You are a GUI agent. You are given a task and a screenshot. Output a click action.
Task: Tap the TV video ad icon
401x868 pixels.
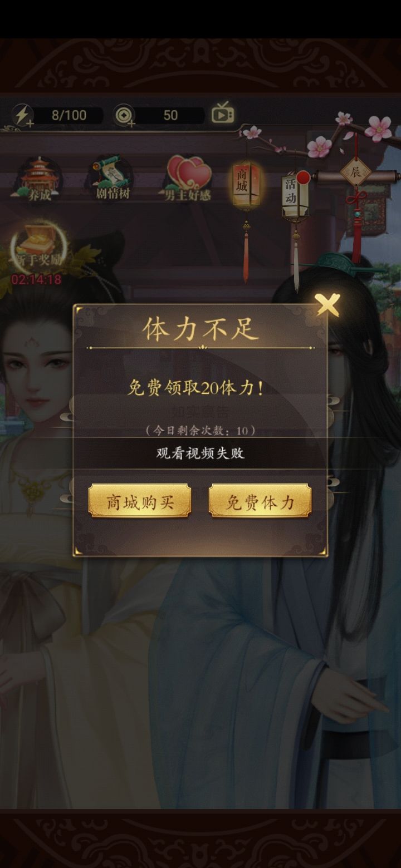click(x=223, y=113)
